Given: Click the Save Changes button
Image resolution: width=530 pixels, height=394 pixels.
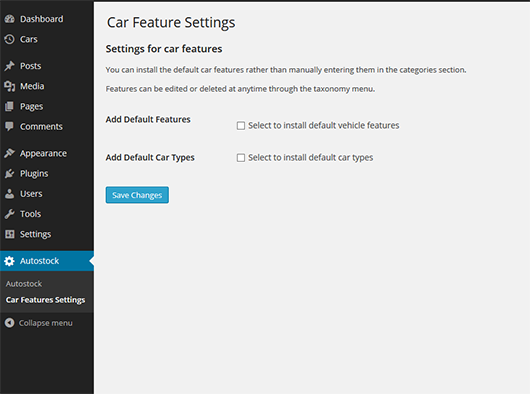Looking at the screenshot, I should pos(137,195).
